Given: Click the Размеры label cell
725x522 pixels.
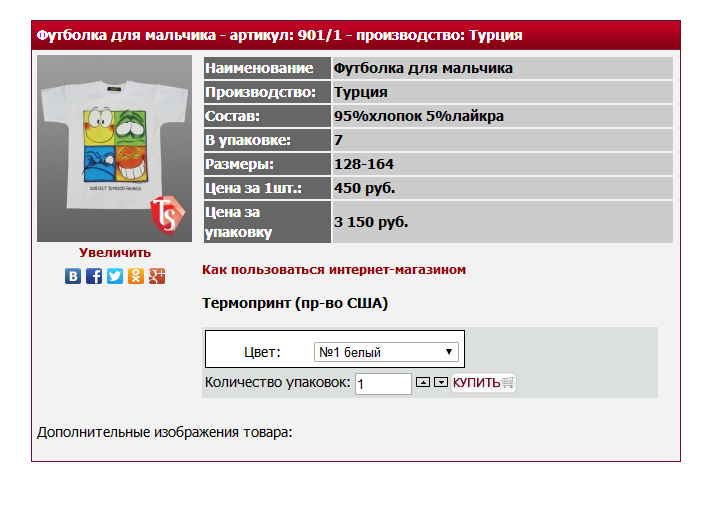Looking at the screenshot, I should tap(267, 164).
